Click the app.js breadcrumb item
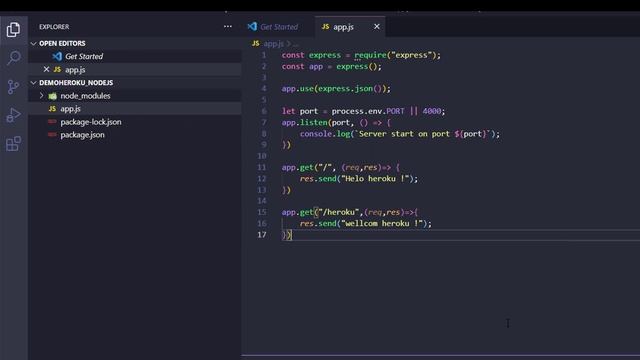Screen dimensions: 640x360 273,43
